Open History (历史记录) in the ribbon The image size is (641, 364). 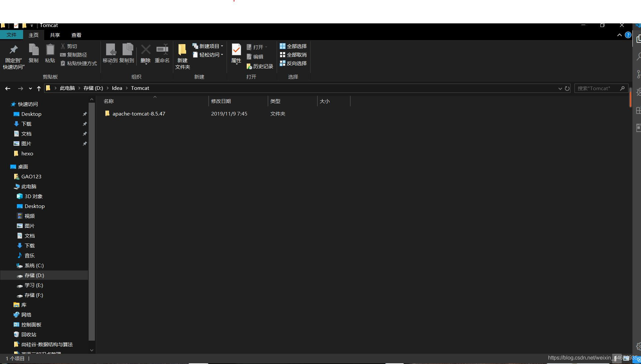coord(260,66)
